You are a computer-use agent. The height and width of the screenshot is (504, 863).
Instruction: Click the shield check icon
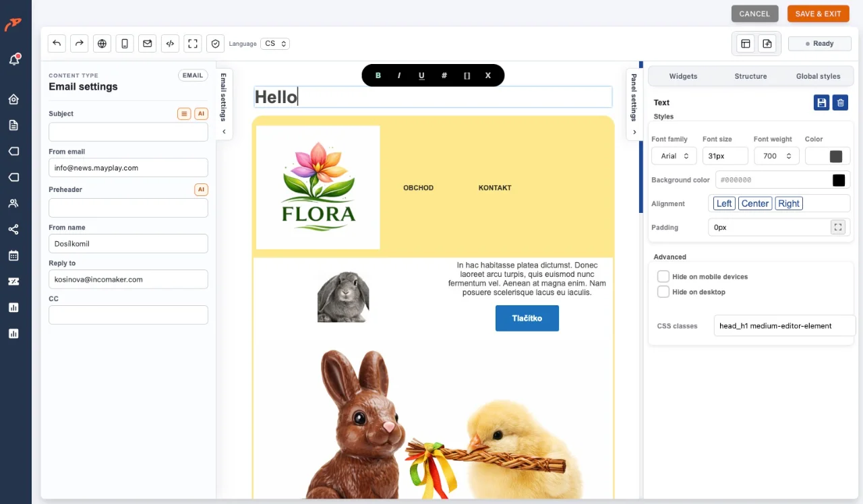click(x=216, y=44)
